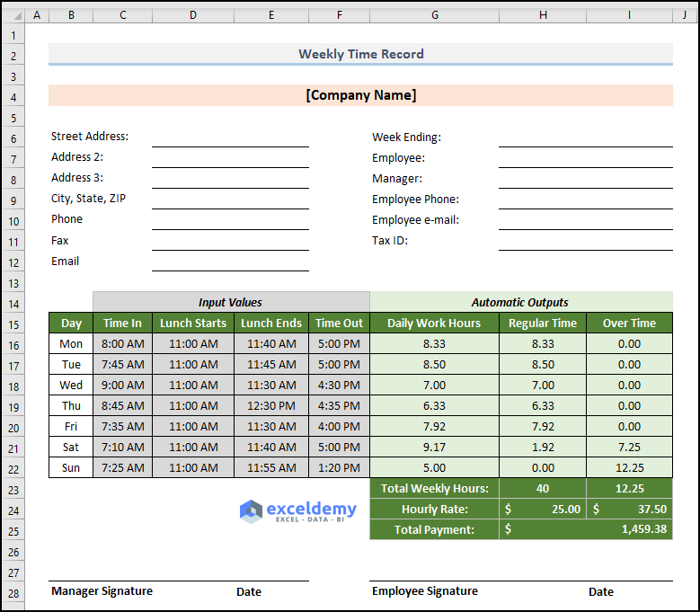Select Saturday's Over Time 7.25 cell

(x=630, y=447)
